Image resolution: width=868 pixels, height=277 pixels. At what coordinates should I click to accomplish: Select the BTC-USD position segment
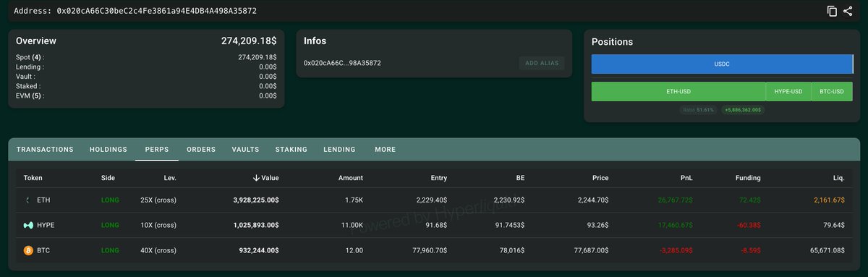coord(832,92)
